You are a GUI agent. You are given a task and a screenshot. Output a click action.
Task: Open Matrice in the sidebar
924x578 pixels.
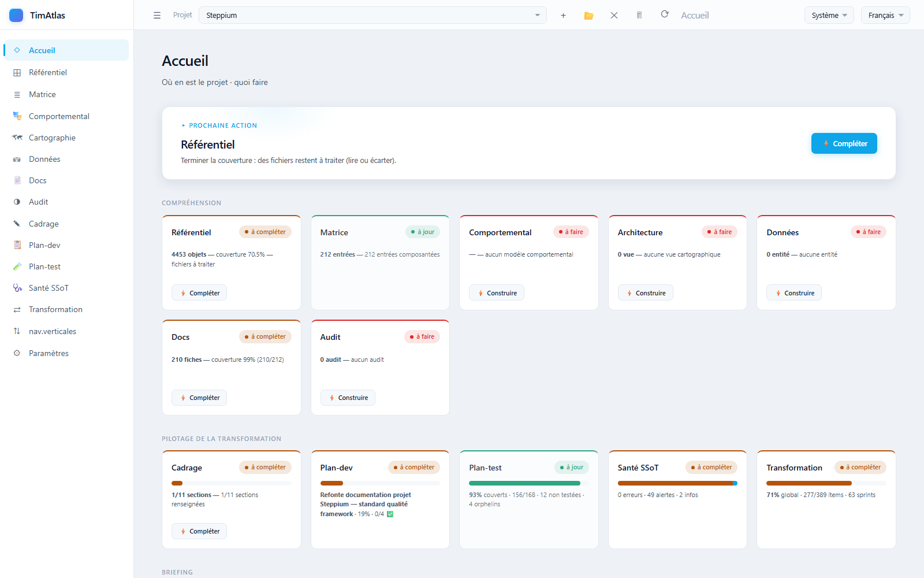point(66,94)
